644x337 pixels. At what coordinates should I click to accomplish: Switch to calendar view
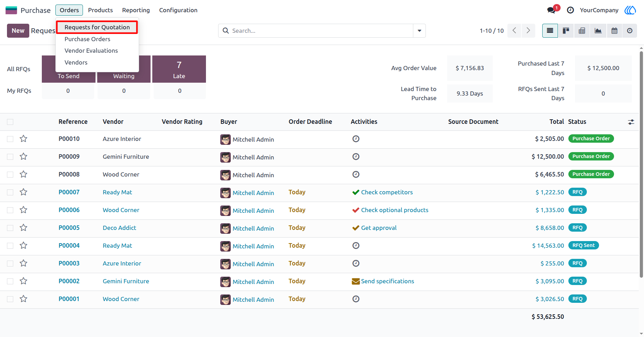tap(614, 31)
